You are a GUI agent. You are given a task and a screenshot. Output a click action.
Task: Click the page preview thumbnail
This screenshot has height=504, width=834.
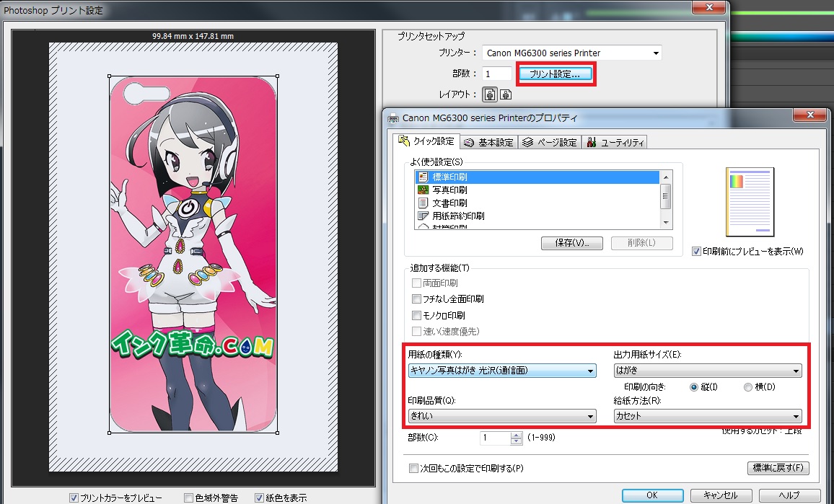pos(750,202)
